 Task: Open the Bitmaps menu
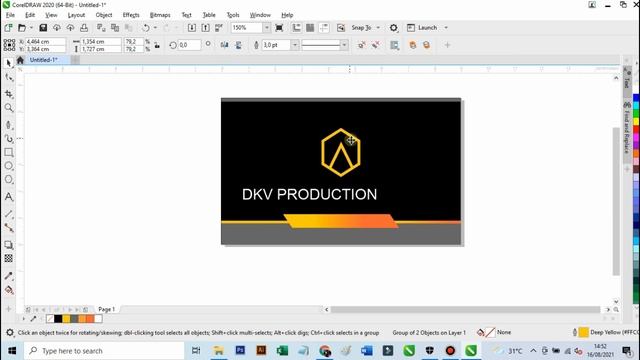(160, 15)
